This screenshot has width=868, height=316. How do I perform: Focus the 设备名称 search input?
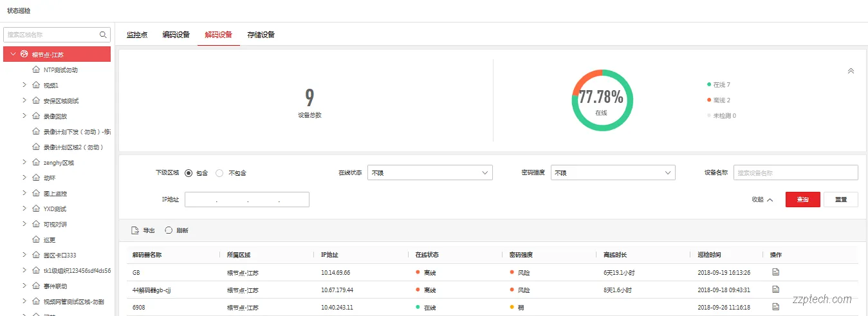pos(796,172)
